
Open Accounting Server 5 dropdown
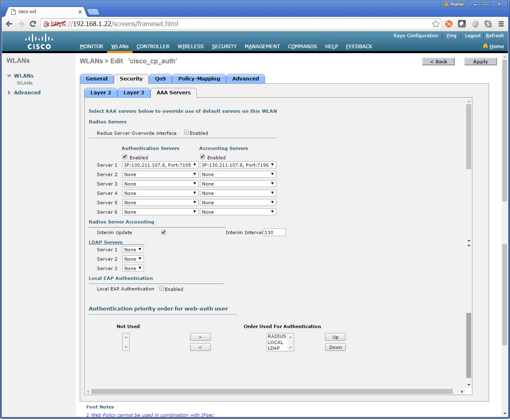(238, 203)
